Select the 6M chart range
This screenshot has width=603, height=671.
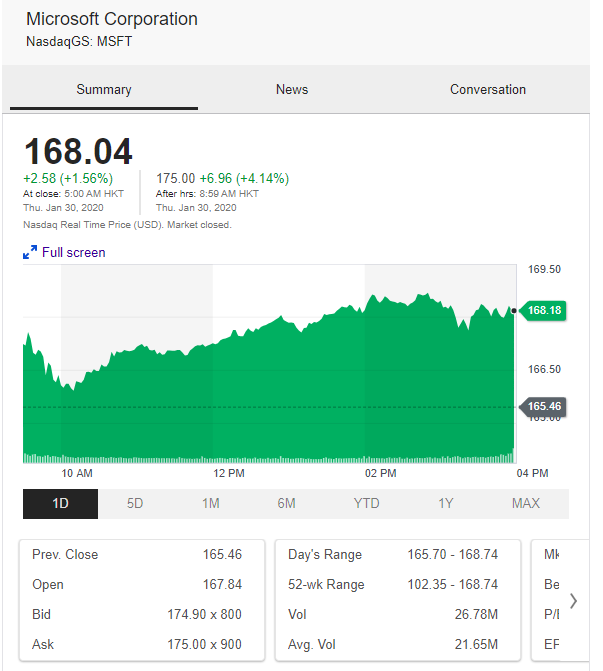[x=286, y=504]
